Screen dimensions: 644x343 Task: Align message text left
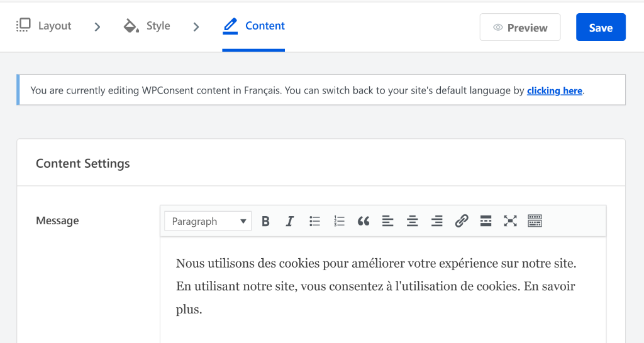388,221
